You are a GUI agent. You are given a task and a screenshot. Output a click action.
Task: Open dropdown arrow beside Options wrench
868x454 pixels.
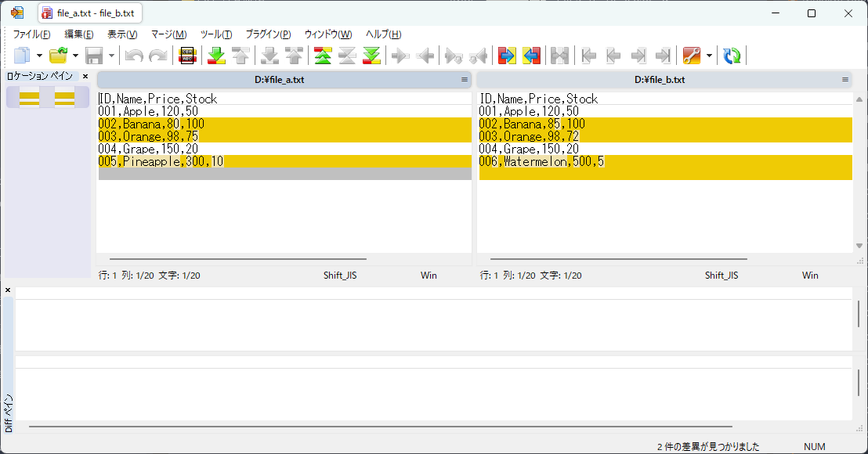709,56
